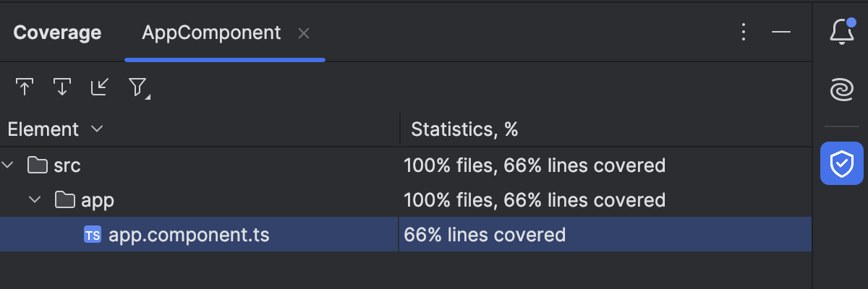The width and height of the screenshot is (868, 289).
Task: Select app.component.ts in the tree
Action: pyautogui.click(x=189, y=235)
